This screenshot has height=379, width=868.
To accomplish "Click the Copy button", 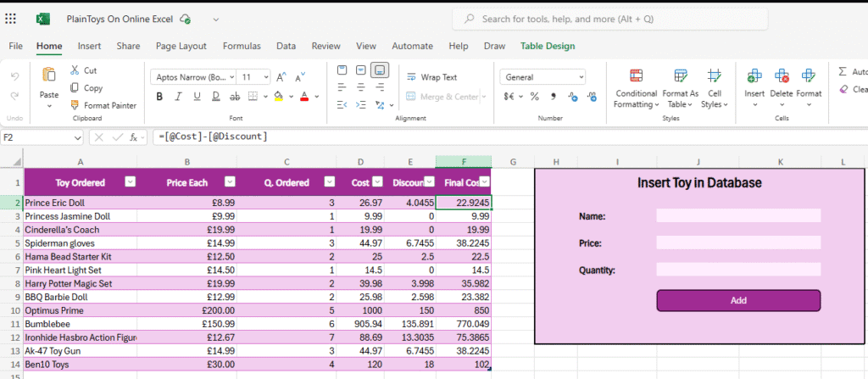I will point(85,88).
